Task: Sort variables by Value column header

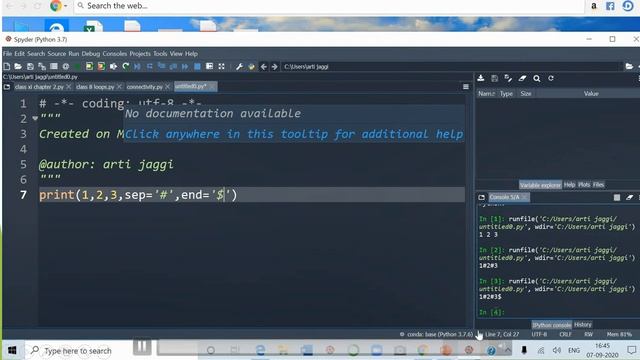Action: [591, 93]
